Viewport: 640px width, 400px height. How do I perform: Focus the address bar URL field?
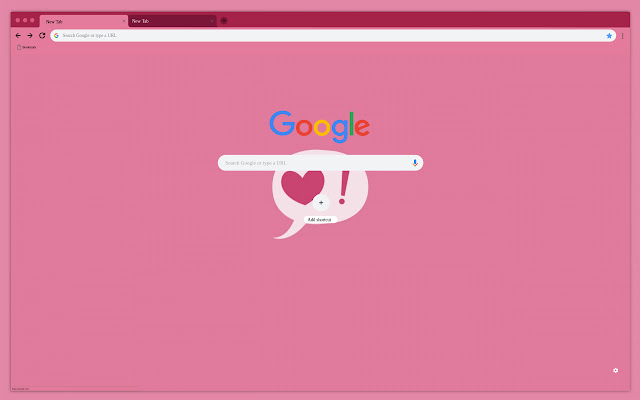(333, 36)
